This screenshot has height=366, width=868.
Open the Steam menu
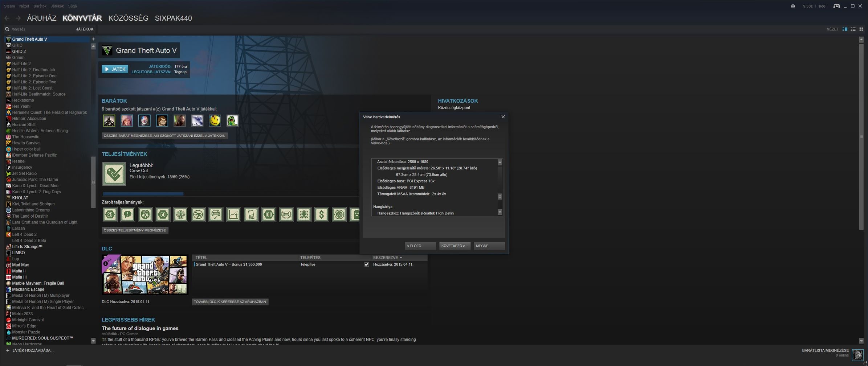(9, 6)
